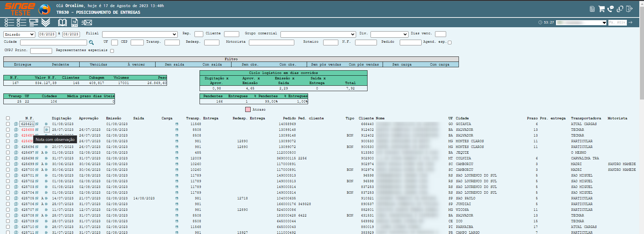Open the link icon beside invoice 625703
This screenshot has width=644, height=234.
[37, 187]
